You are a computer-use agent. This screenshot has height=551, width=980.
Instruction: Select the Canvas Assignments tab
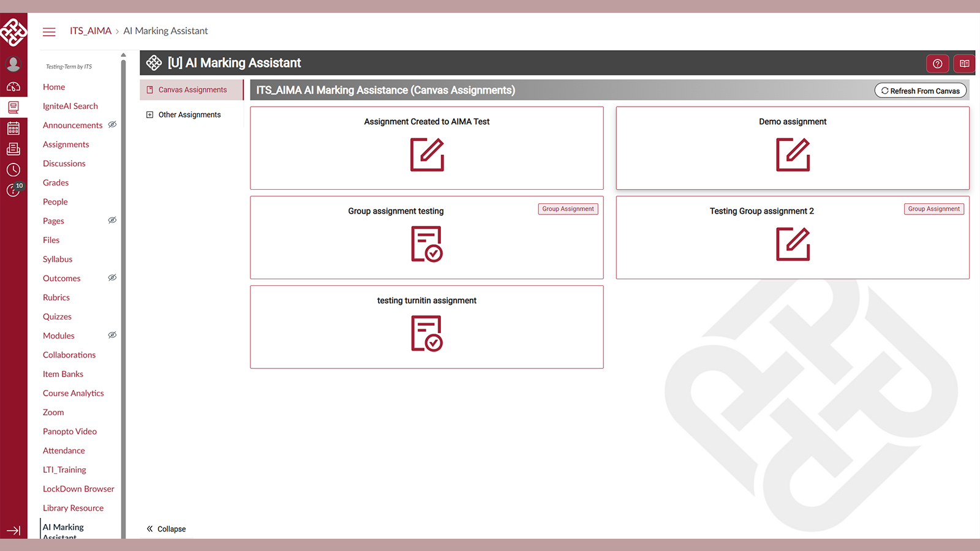tap(192, 89)
